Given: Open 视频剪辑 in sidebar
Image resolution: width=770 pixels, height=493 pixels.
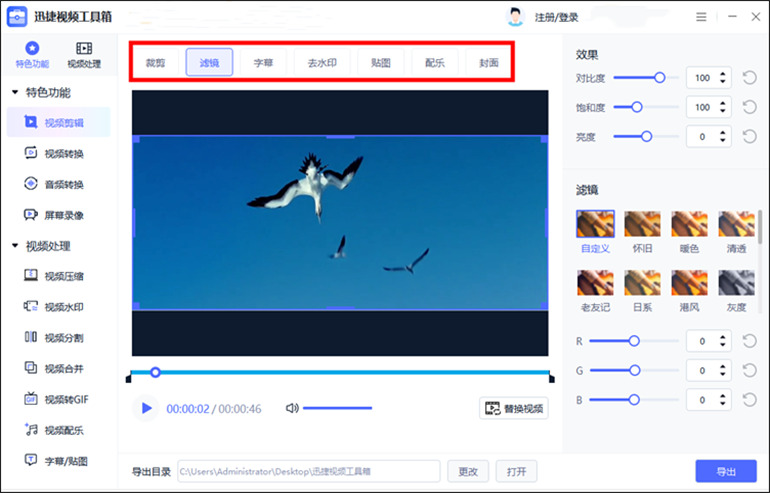Looking at the screenshot, I should pos(58,122).
